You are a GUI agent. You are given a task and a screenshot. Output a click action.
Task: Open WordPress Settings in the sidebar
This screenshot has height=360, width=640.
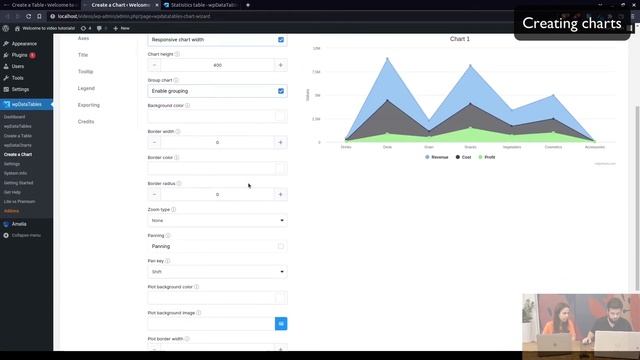(x=20, y=89)
